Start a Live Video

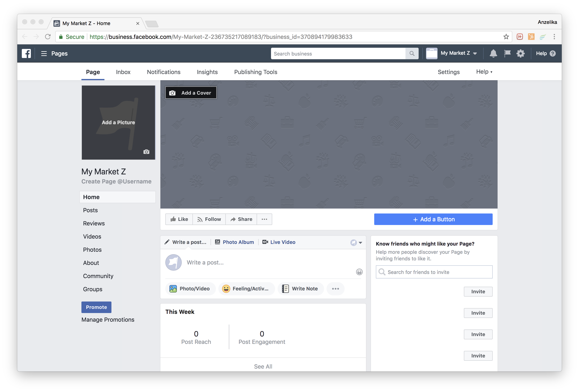click(x=279, y=242)
